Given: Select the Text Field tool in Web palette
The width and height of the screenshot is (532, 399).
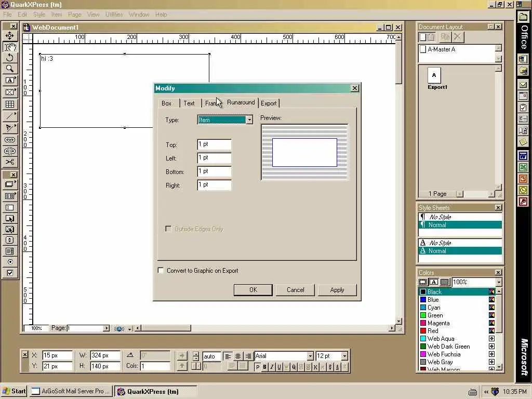Looking at the screenshot, I should [x=10, y=207].
